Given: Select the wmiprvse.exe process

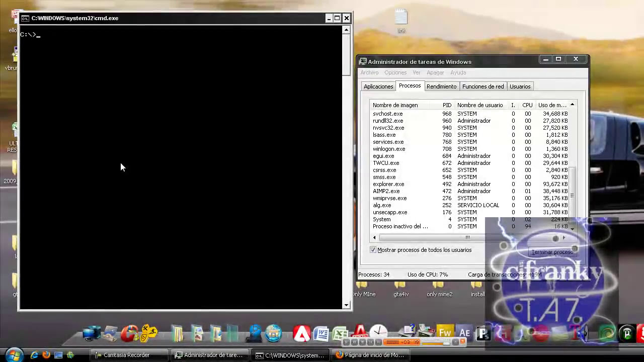Looking at the screenshot, I should (470, 198).
